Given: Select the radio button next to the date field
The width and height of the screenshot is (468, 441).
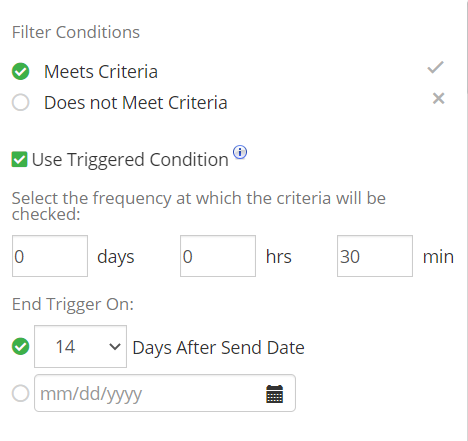Looking at the screenshot, I should pyautogui.click(x=21, y=393).
